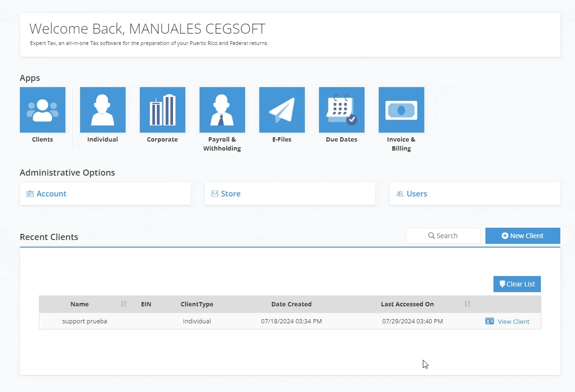Open the Users administrative option
The height and width of the screenshot is (392, 575).
coord(417,194)
